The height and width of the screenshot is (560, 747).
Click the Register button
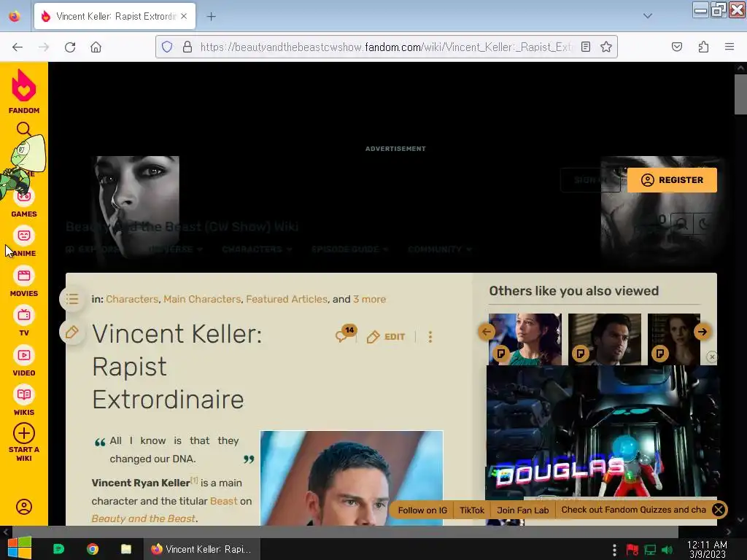click(x=672, y=180)
